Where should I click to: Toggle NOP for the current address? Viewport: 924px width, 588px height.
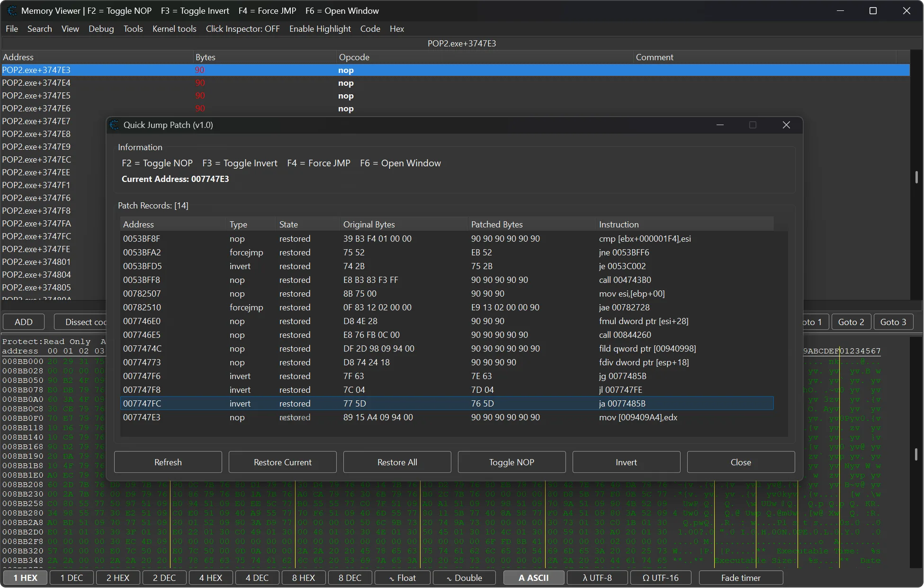pyautogui.click(x=511, y=462)
